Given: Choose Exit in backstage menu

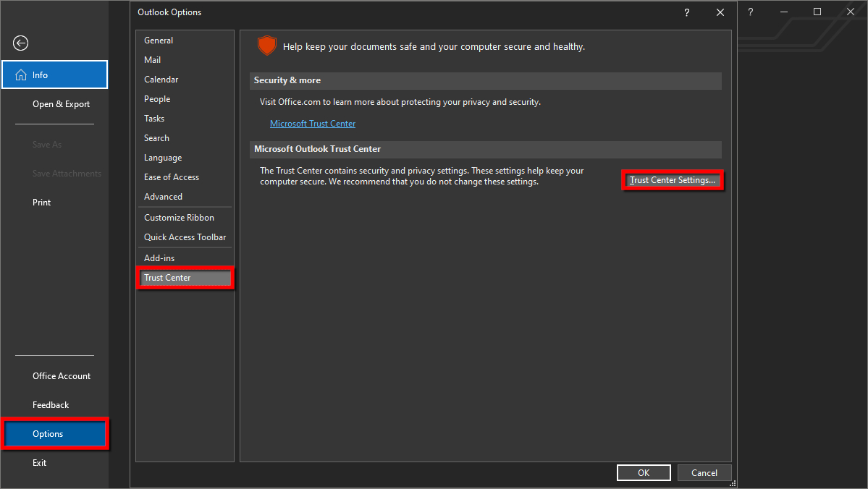Looking at the screenshot, I should point(39,463).
